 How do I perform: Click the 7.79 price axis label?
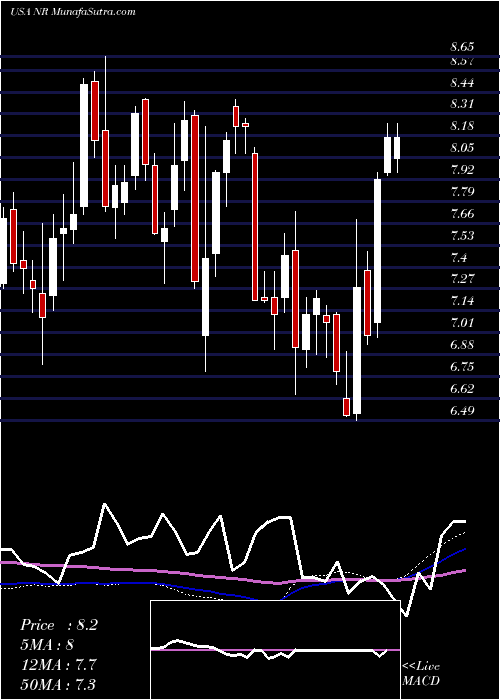pyautogui.click(x=462, y=192)
